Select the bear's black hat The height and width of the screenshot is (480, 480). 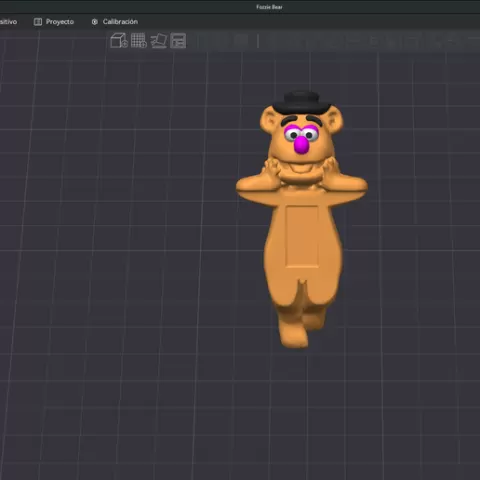(301, 102)
